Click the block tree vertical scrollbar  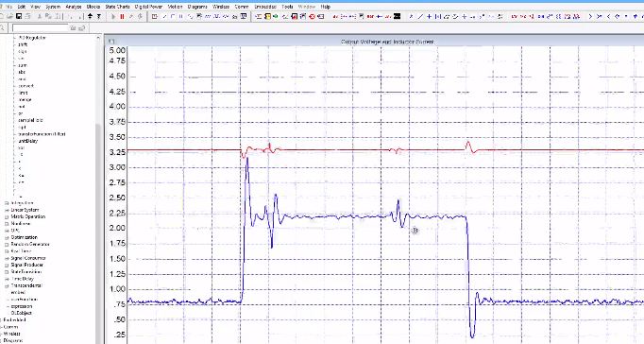coord(98,189)
